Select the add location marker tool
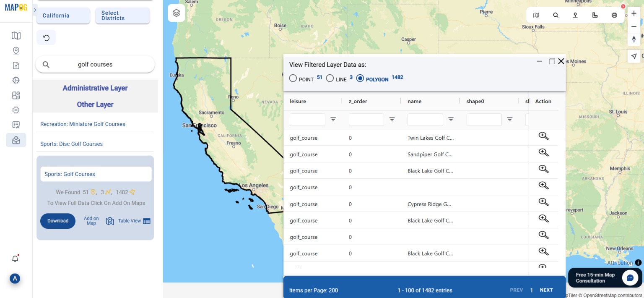The width and height of the screenshot is (644, 298). click(x=575, y=15)
